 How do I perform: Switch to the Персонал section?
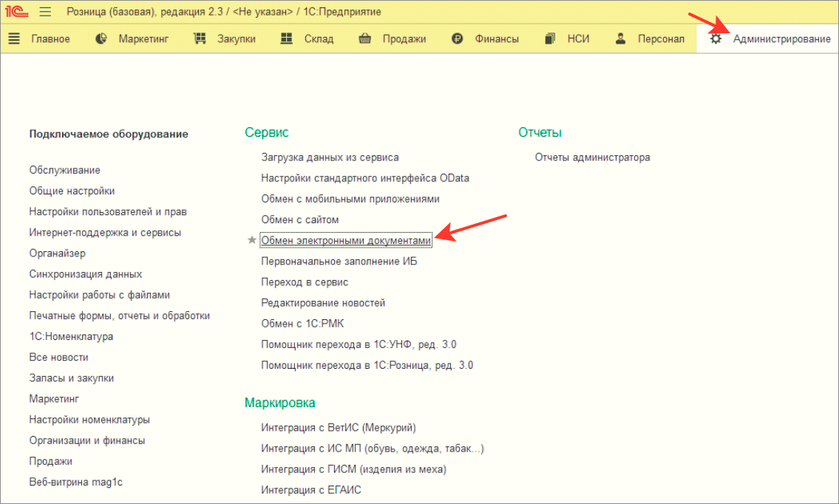[x=661, y=39]
